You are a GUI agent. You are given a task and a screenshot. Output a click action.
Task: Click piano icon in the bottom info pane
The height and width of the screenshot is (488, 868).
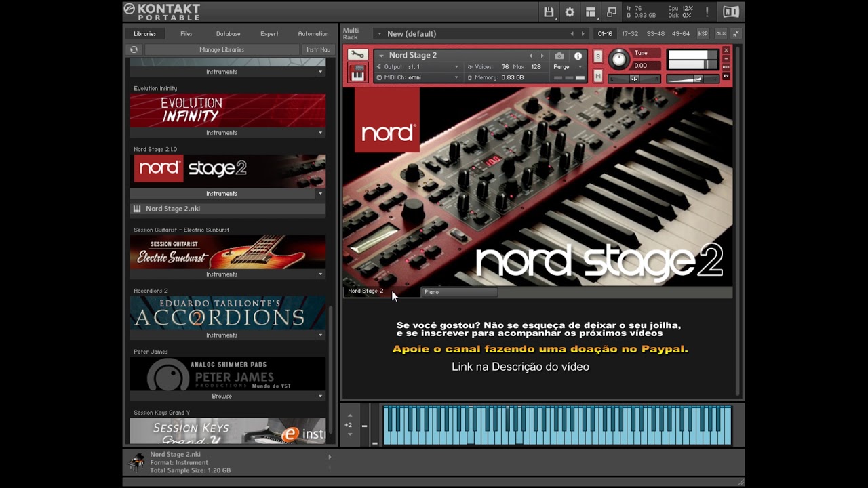pyautogui.click(x=138, y=462)
